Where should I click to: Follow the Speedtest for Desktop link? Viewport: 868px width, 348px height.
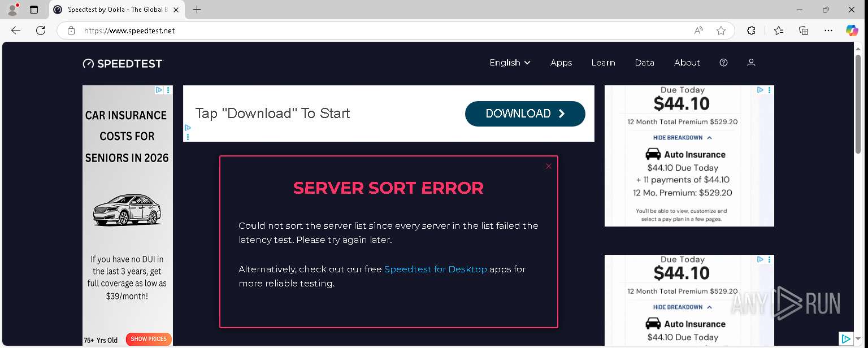pyautogui.click(x=435, y=269)
